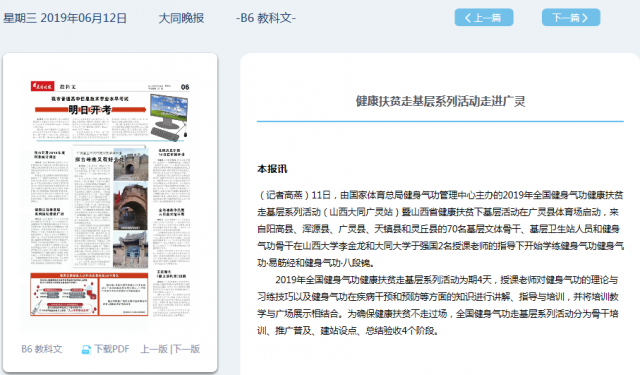Viewport: 640px width, 375px height.
Task: Click the article title 健康扶贫走基层系列活动走进广灵
Action: click(440, 101)
